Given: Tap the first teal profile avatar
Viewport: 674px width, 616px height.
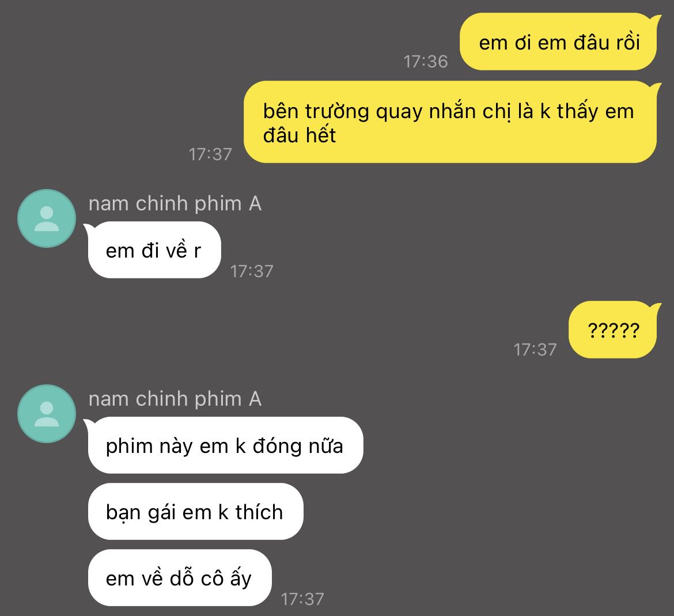Looking at the screenshot, I should coord(47,218).
